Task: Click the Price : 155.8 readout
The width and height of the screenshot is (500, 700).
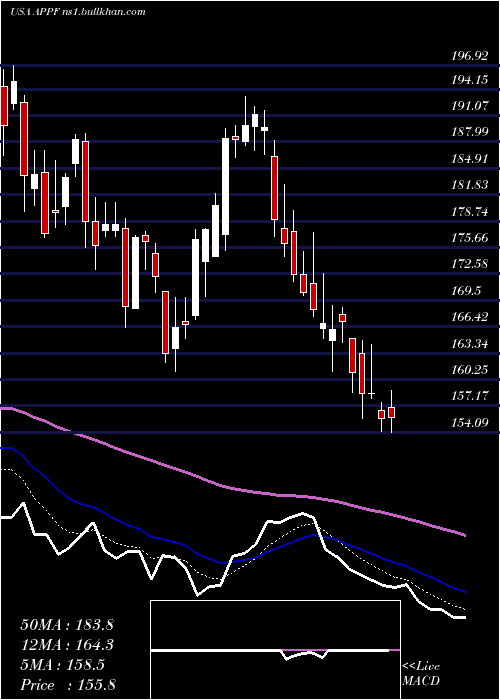Action: point(68,685)
